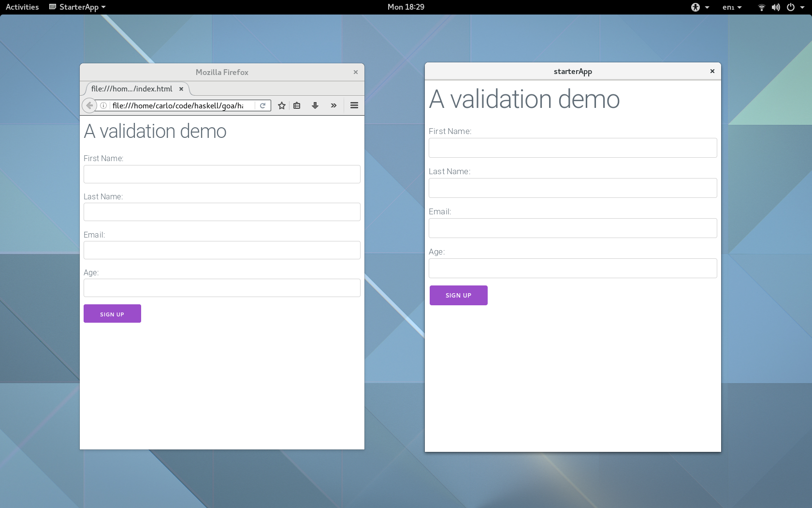Image resolution: width=812 pixels, height=508 pixels.
Task: Open the system volume indicator
Action: coord(776,7)
